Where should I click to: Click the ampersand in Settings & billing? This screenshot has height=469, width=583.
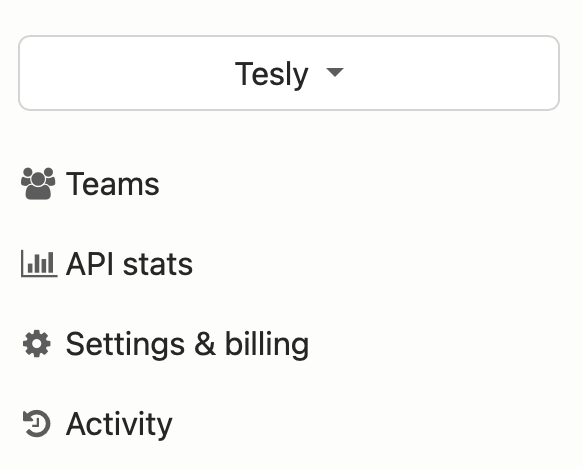(205, 344)
